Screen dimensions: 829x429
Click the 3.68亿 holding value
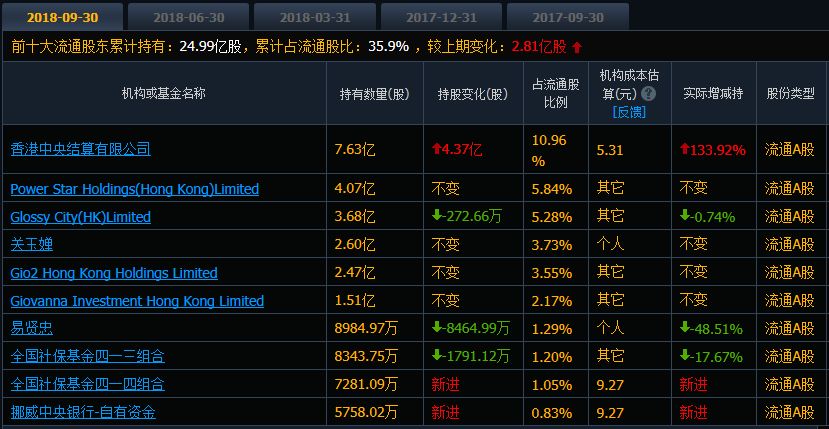[355, 217]
